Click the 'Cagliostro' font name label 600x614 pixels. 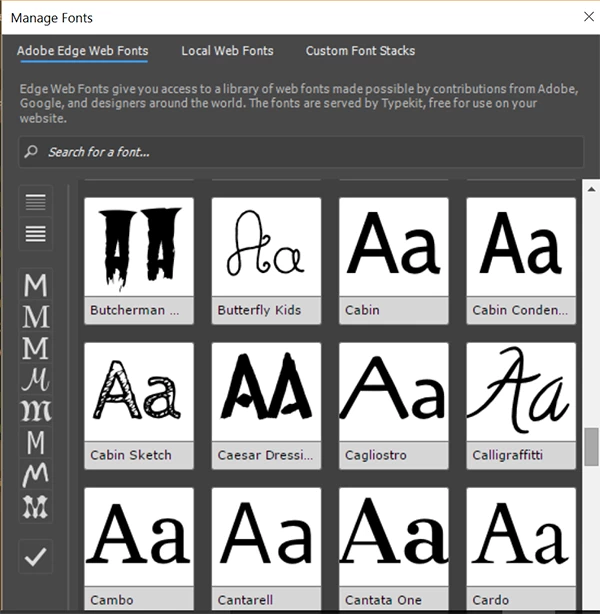pyautogui.click(x=376, y=455)
